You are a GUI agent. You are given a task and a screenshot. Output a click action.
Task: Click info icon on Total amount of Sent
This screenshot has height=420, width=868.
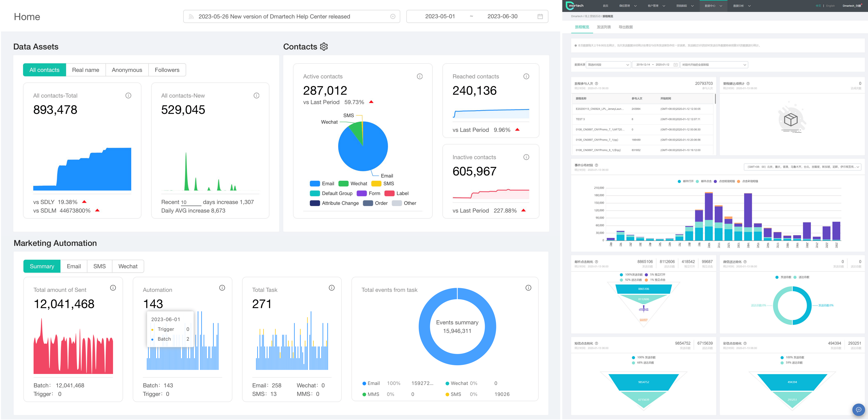[113, 288]
